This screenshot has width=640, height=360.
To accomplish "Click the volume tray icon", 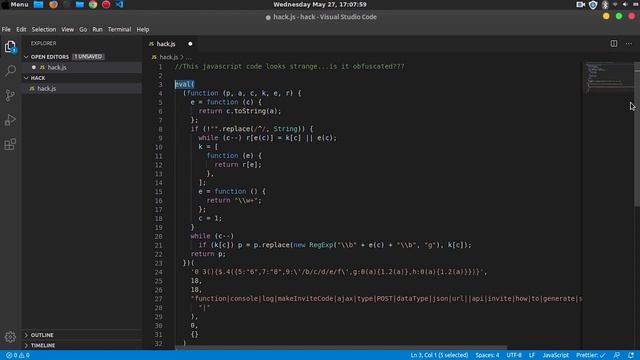I will 625,4.
